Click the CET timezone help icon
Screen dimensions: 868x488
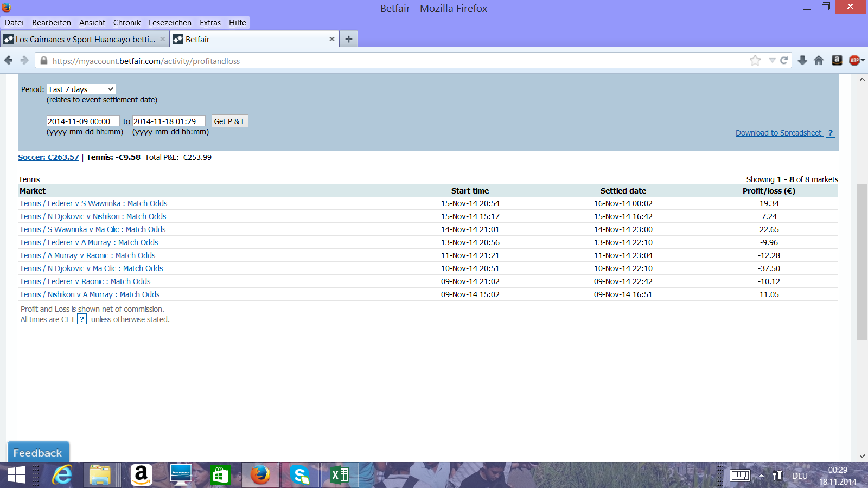[82, 319]
